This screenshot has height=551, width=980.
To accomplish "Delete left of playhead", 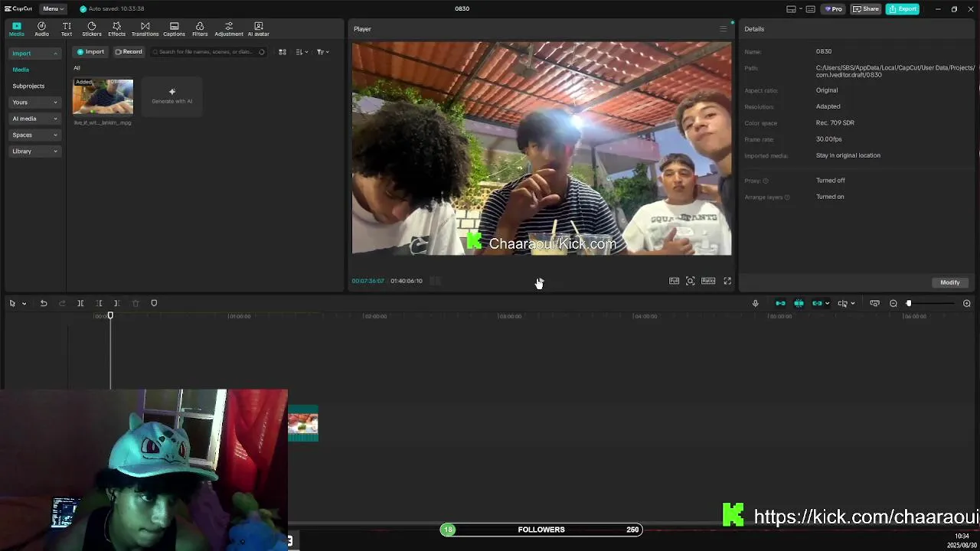I will tap(99, 304).
